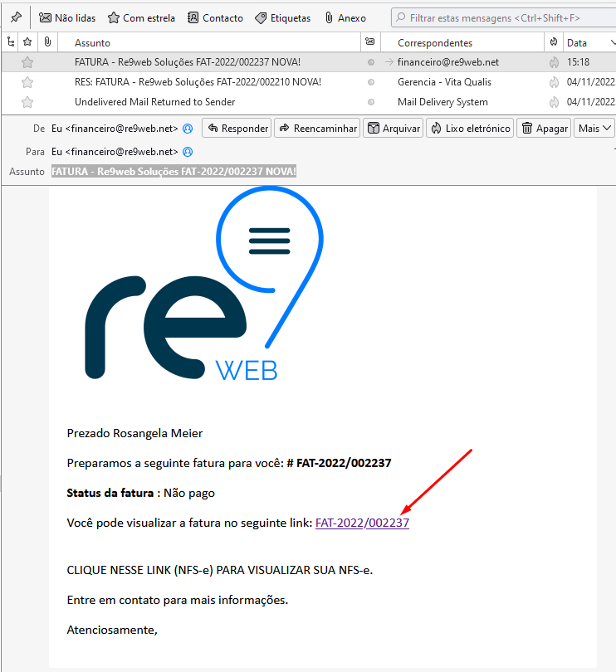This screenshot has height=672, width=616.
Task: Click the contact icon beside Para address
Action: point(188,152)
